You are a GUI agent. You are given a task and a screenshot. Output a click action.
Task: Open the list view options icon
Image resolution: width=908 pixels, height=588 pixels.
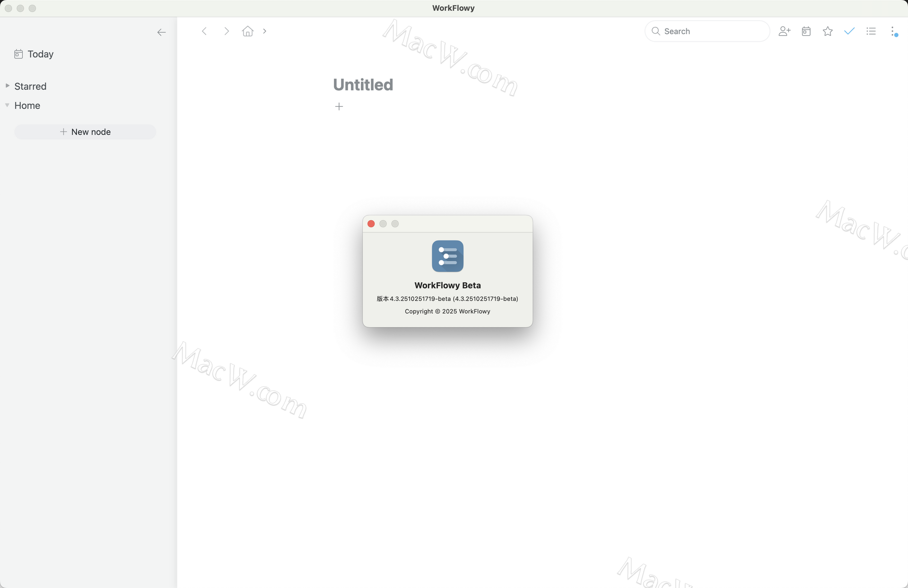coord(871,31)
